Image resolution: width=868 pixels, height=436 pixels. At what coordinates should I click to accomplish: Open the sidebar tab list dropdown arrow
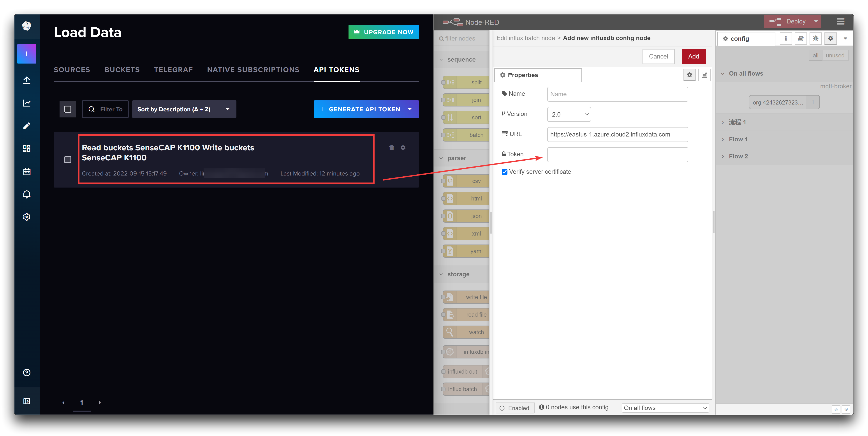[845, 38]
